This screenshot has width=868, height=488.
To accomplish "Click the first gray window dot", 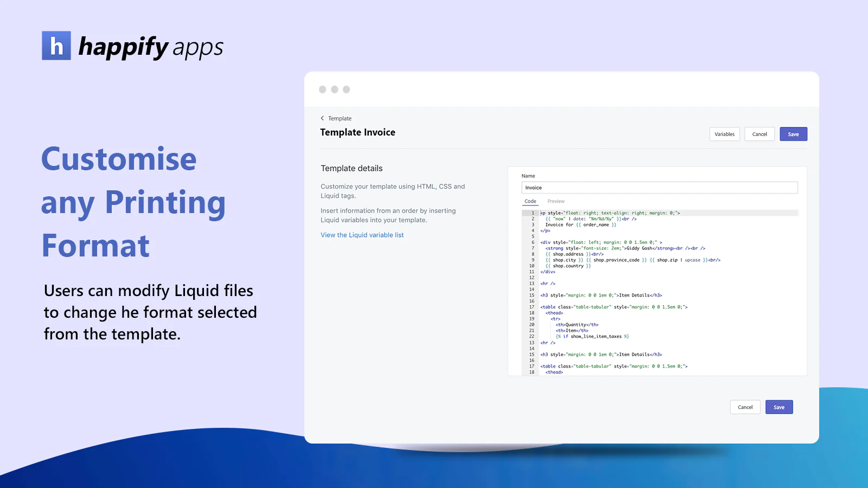I will click(322, 89).
